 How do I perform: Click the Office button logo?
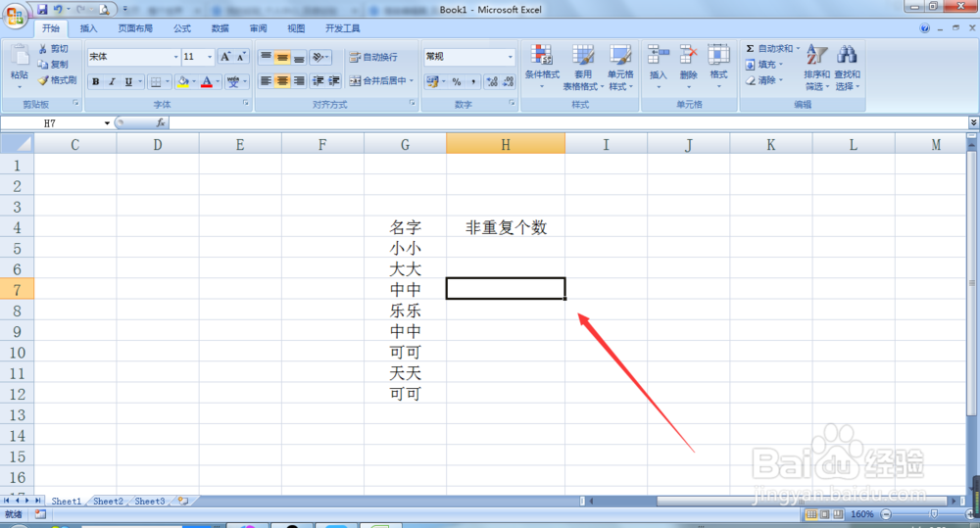[15, 15]
